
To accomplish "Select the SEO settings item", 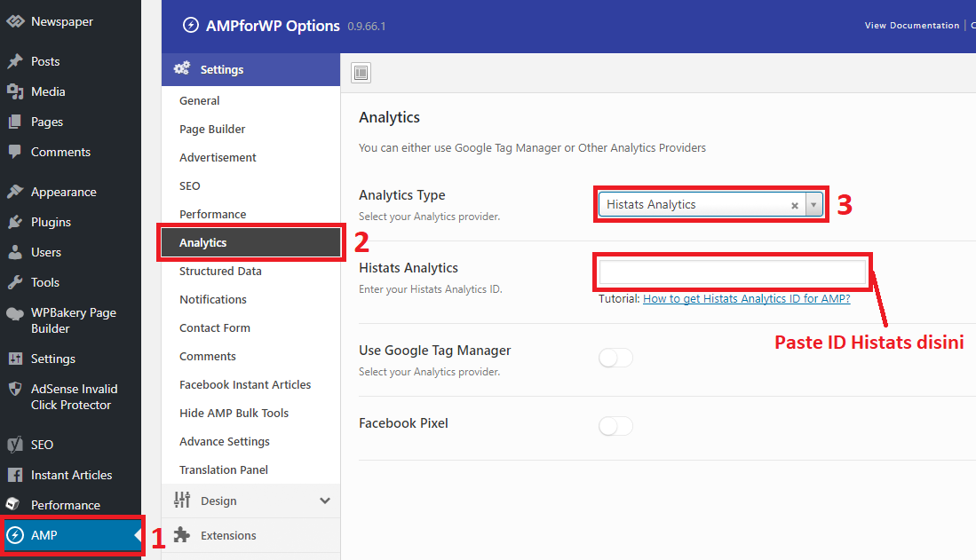I will pyautogui.click(x=190, y=185).
